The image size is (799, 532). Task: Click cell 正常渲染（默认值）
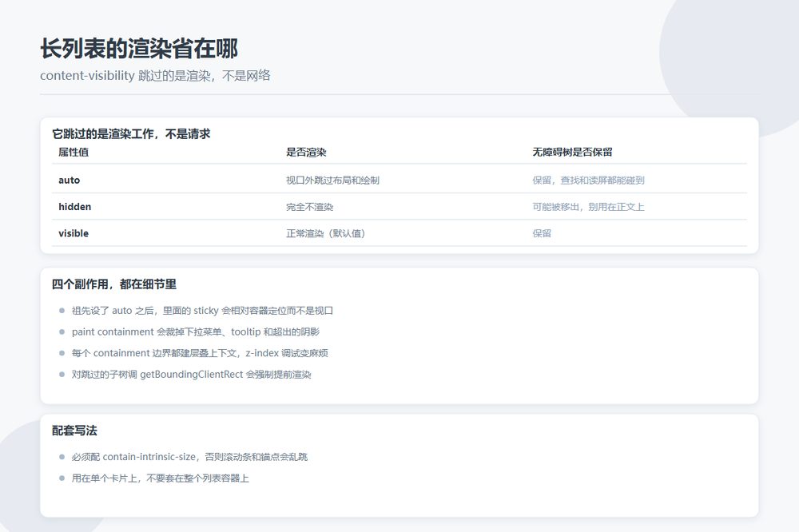click(x=326, y=233)
